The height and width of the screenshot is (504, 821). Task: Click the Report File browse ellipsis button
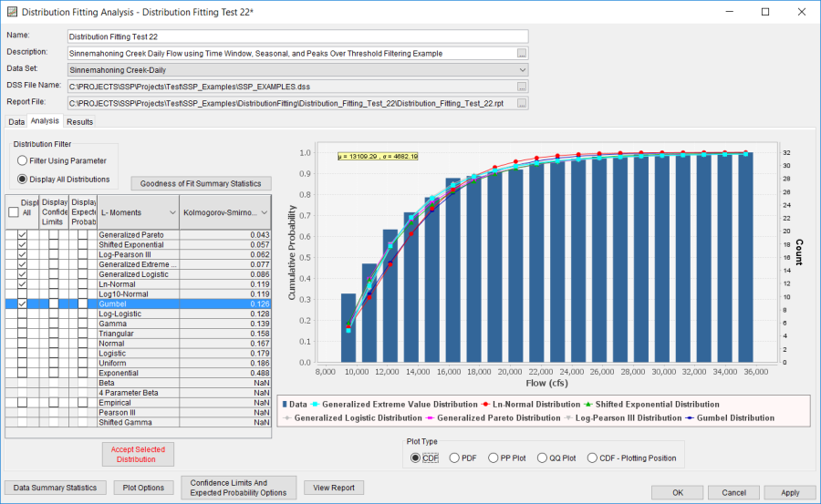(522, 104)
